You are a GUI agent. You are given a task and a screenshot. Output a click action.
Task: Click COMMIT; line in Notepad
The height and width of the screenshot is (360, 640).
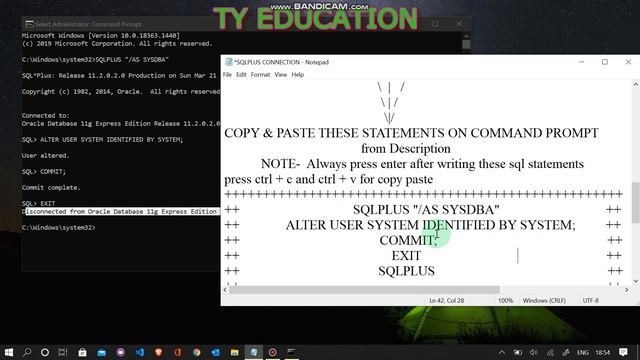409,240
